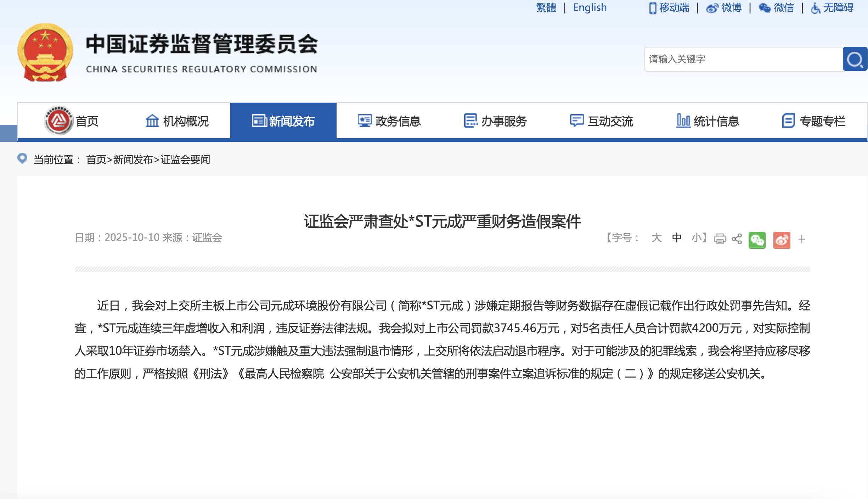Click the share icon beside printer

tap(737, 239)
